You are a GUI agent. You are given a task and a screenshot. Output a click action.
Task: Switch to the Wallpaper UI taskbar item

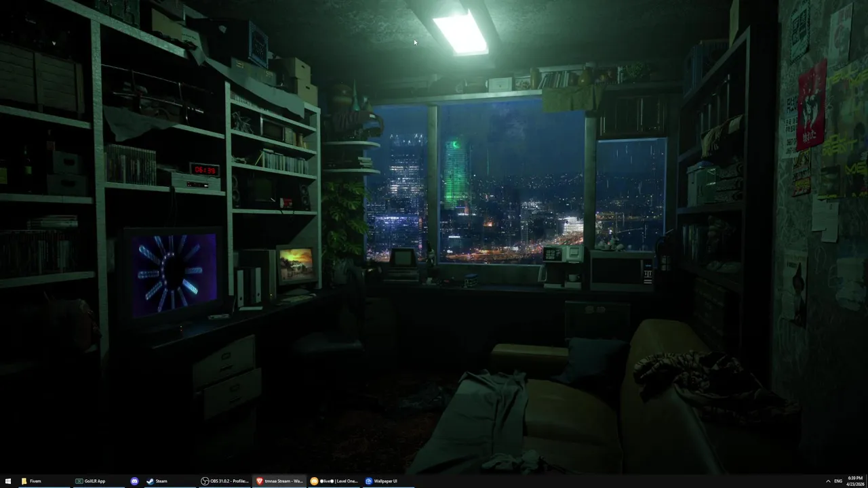tap(389, 481)
